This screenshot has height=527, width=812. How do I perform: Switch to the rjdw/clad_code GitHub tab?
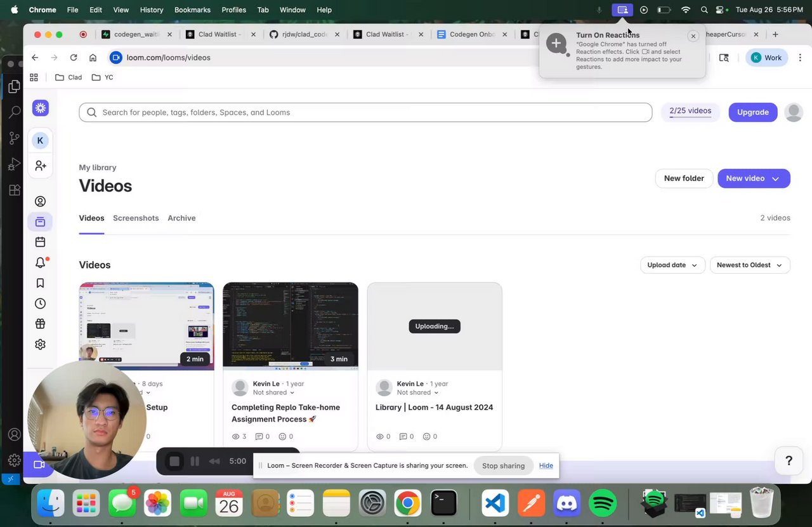coord(304,34)
